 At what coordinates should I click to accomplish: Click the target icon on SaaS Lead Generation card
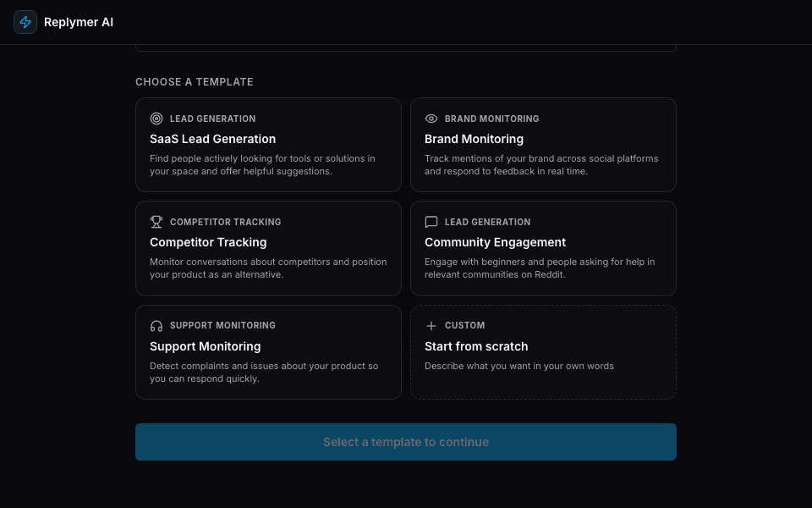pyautogui.click(x=156, y=119)
